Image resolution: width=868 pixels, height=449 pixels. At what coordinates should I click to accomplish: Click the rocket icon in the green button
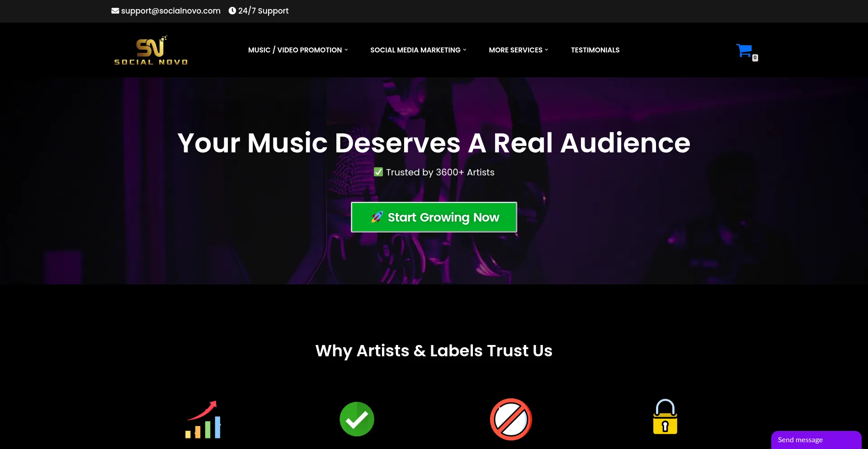377,217
